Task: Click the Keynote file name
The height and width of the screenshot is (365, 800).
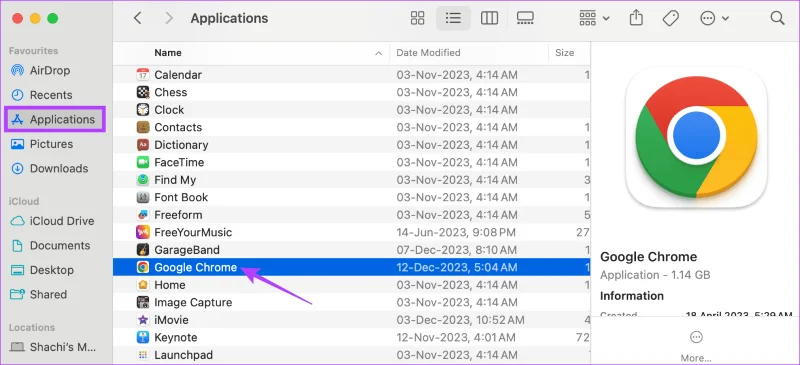Action: (176, 337)
